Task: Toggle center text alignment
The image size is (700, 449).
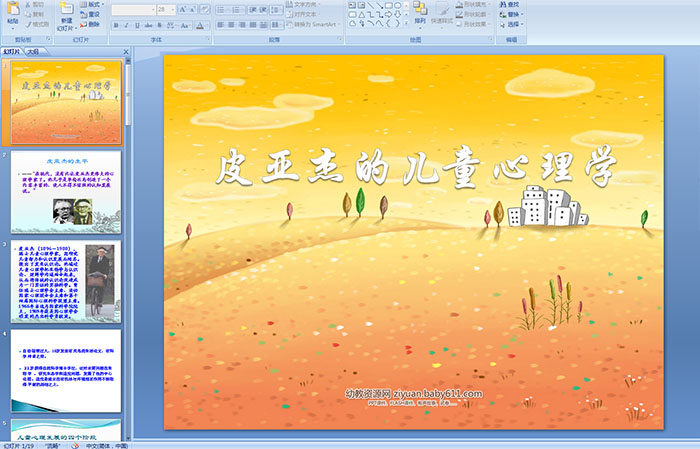Action: [x=231, y=25]
